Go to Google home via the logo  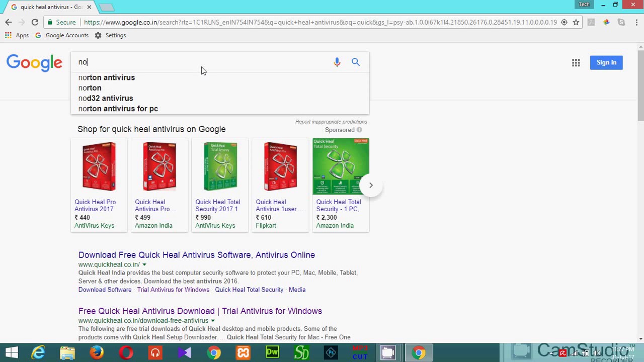tap(34, 62)
